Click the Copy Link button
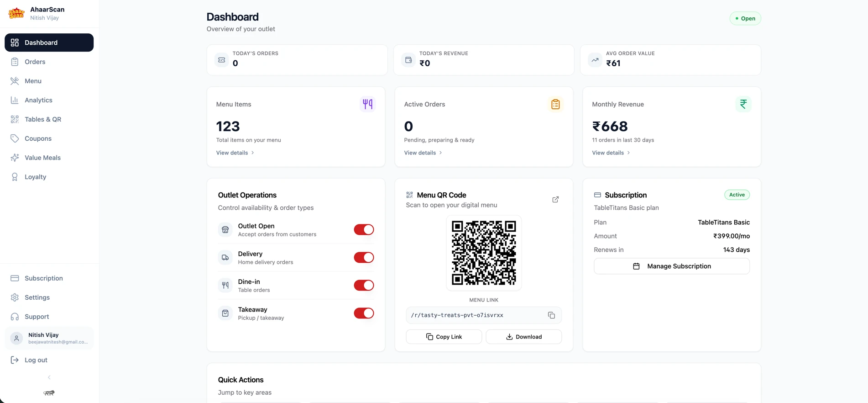Screen dimensions: 868x403 tap(444, 337)
